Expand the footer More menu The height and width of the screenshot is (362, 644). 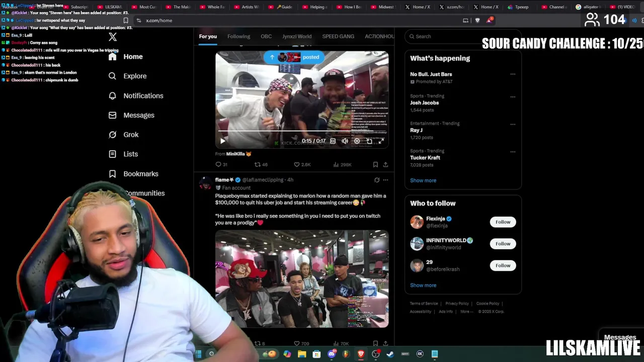point(466,312)
